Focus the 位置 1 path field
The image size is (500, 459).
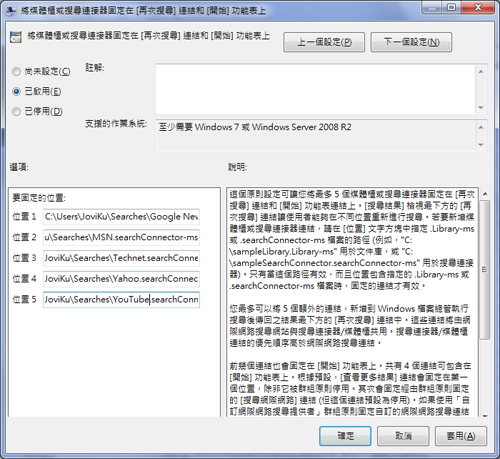[x=121, y=217]
